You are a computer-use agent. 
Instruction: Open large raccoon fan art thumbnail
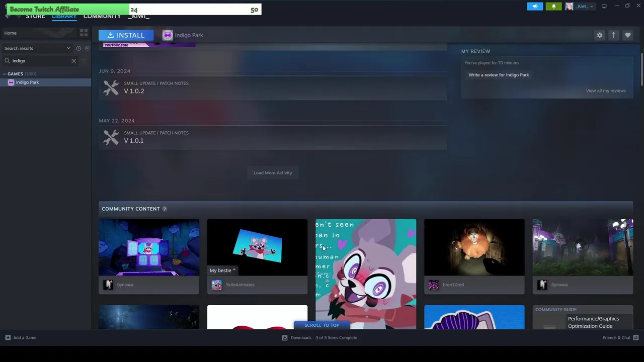366,274
